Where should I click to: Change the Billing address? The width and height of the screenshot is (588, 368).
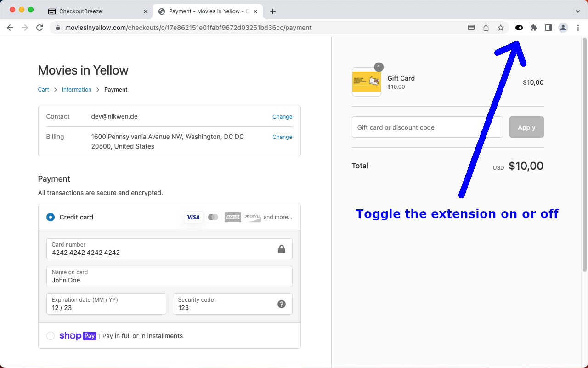(282, 137)
